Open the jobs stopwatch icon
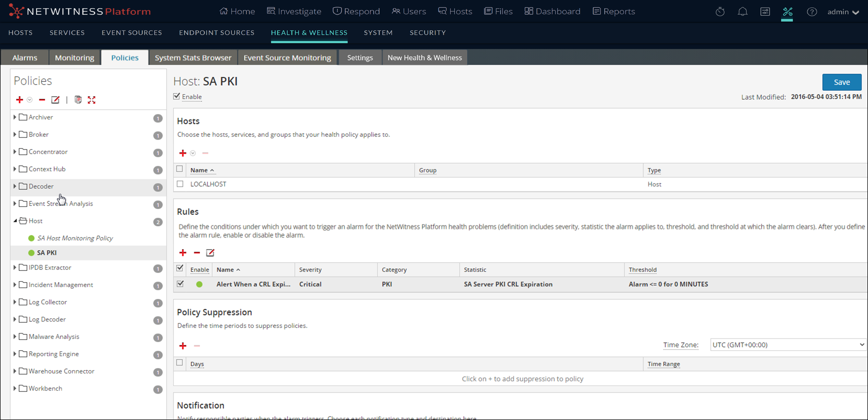Screen dimensions: 868x420 (720, 12)
